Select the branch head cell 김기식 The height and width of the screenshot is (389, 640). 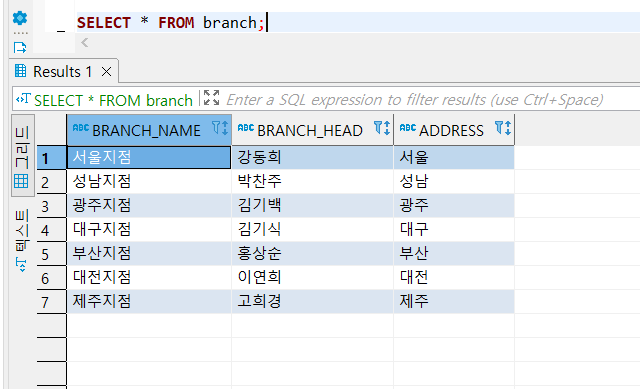pos(313,230)
